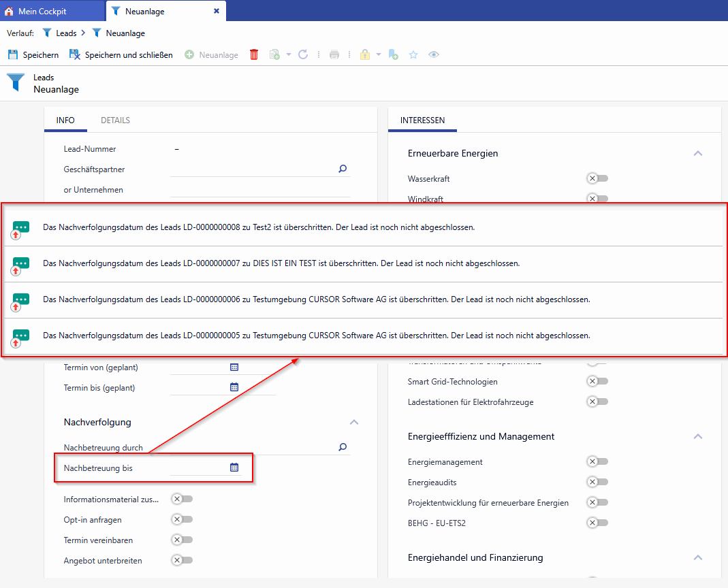Collapse the Nachverfolgung section
The image size is (728, 588).
[353, 422]
